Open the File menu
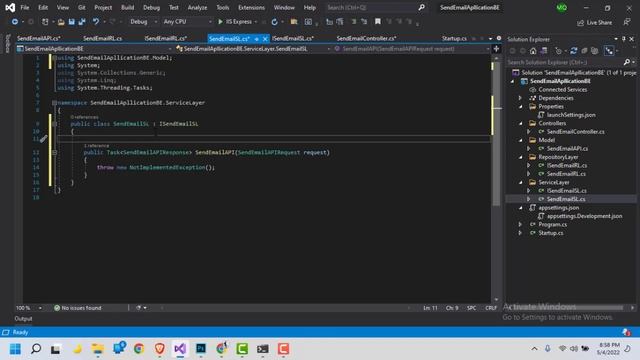 [25, 7]
